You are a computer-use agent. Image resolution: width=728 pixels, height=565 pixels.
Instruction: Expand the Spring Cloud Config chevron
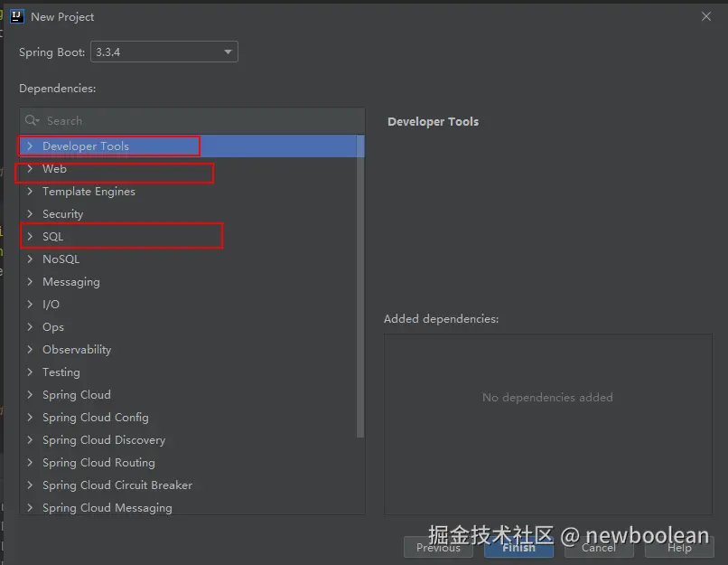30,418
